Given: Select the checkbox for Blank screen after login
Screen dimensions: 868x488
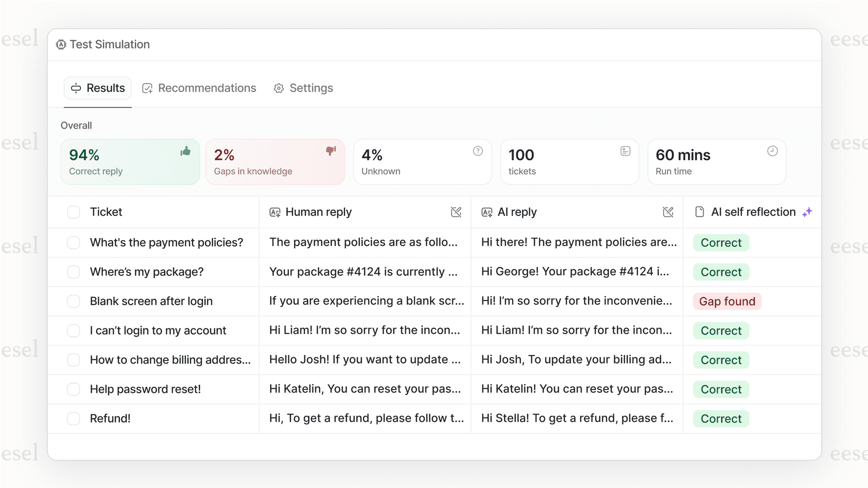Looking at the screenshot, I should point(73,301).
